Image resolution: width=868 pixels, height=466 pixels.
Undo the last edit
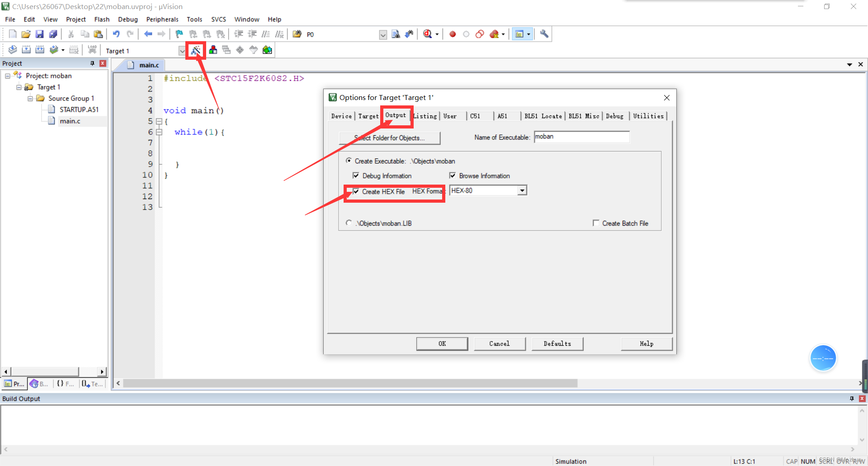tap(116, 34)
